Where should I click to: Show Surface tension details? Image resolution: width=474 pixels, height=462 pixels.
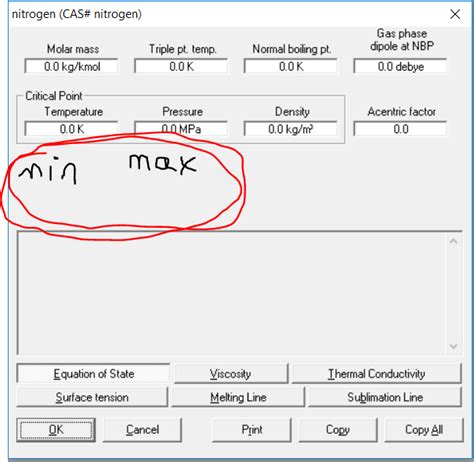click(x=92, y=397)
